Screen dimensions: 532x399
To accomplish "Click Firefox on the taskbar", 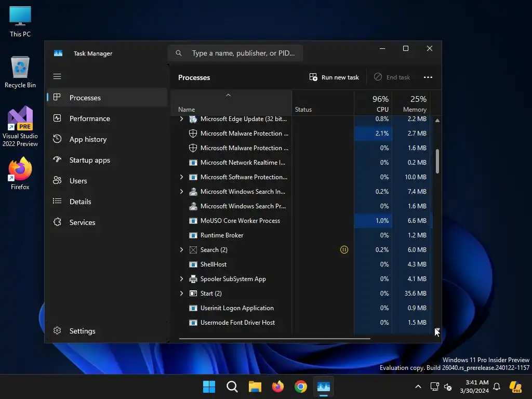I will click(x=278, y=387).
